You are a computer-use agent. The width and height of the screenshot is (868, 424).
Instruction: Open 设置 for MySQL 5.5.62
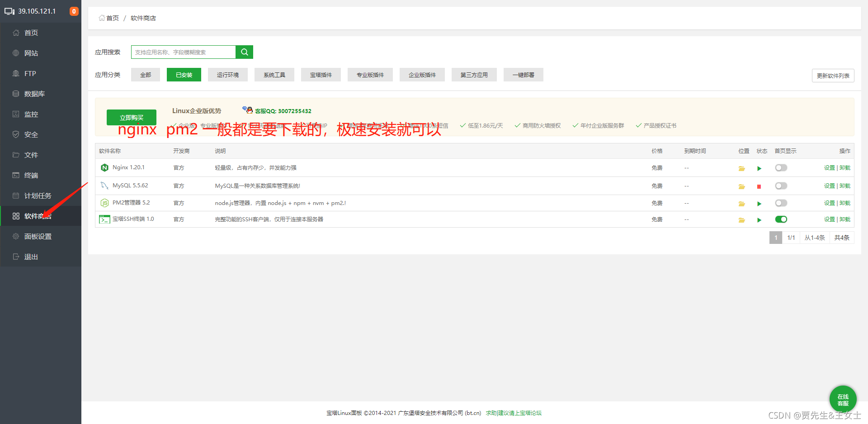click(829, 186)
